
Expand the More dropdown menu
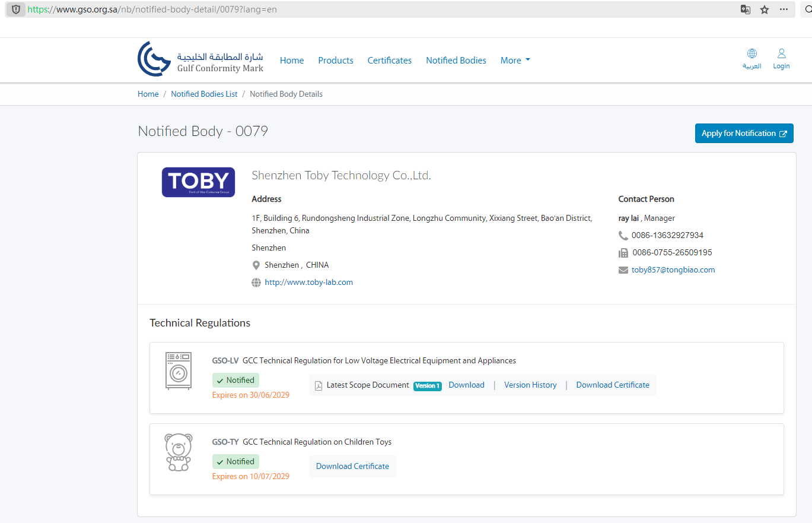pos(515,61)
